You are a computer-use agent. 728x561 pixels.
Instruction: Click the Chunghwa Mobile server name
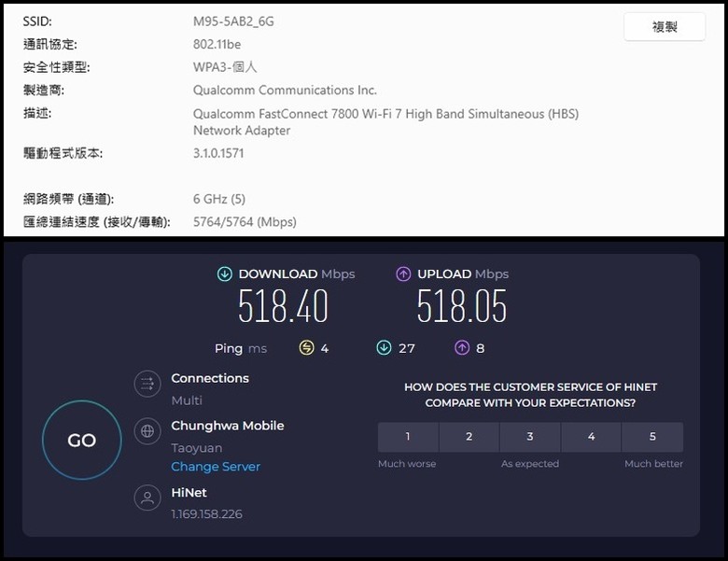227,426
